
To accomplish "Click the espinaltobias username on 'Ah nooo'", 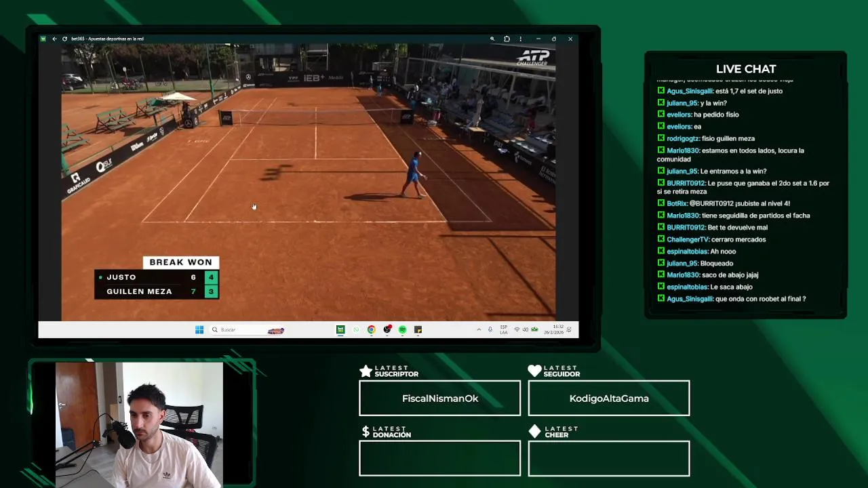I will [688, 251].
